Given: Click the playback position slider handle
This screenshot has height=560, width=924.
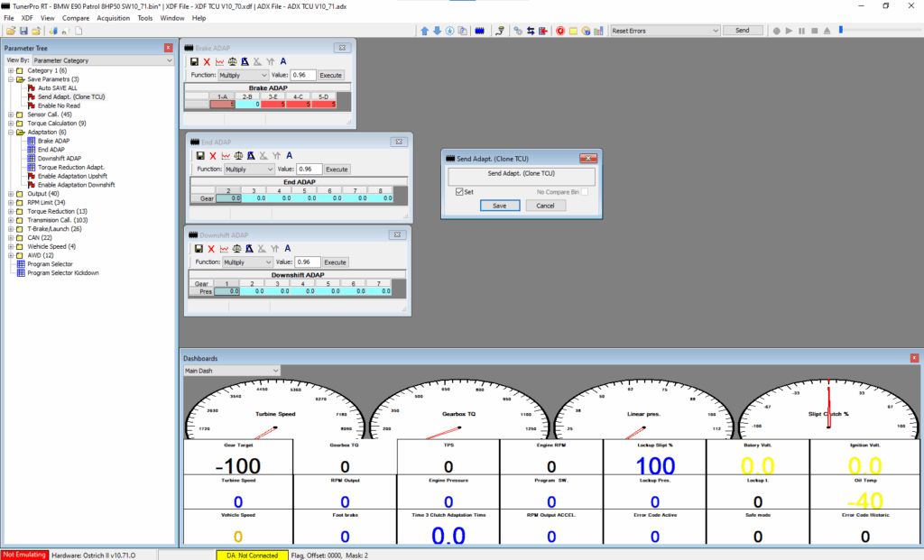Looking at the screenshot, I should tap(841, 30).
